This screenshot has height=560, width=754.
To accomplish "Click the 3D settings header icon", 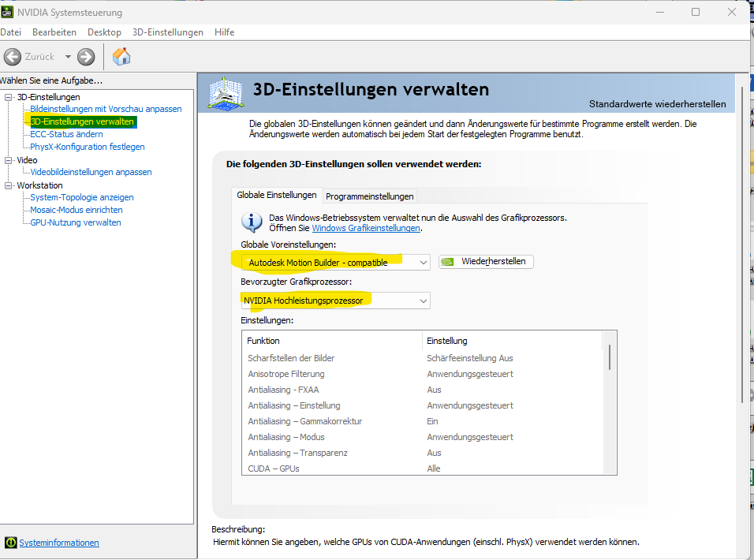I will [225, 92].
